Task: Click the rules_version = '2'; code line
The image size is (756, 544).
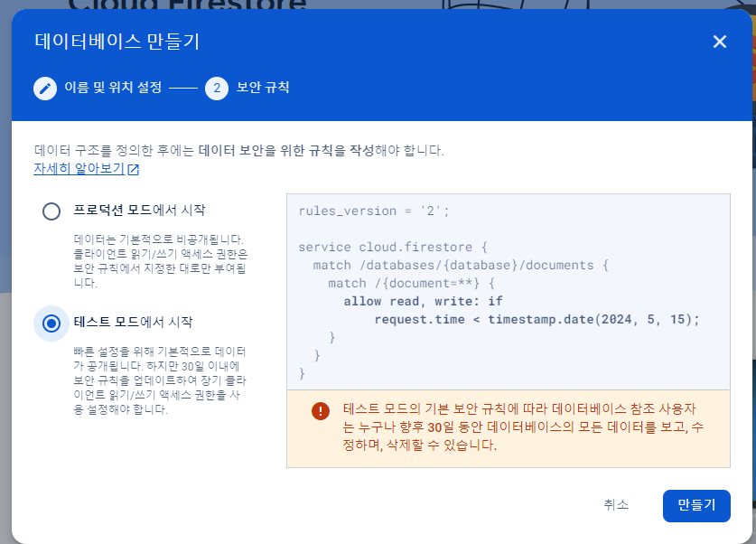Action: pos(374,211)
